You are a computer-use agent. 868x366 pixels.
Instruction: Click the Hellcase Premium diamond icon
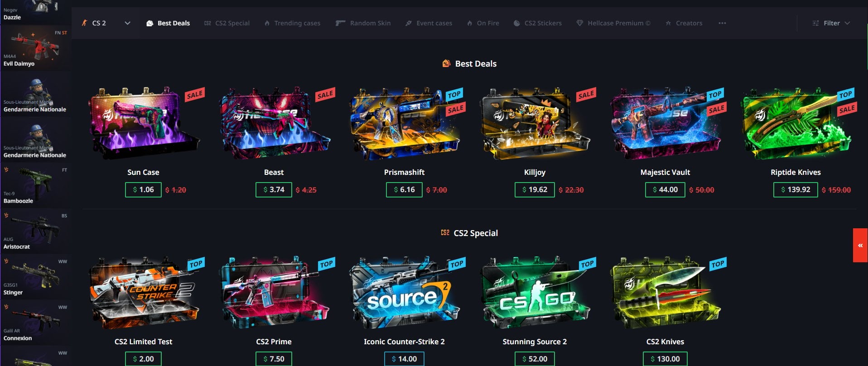coord(580,23)
